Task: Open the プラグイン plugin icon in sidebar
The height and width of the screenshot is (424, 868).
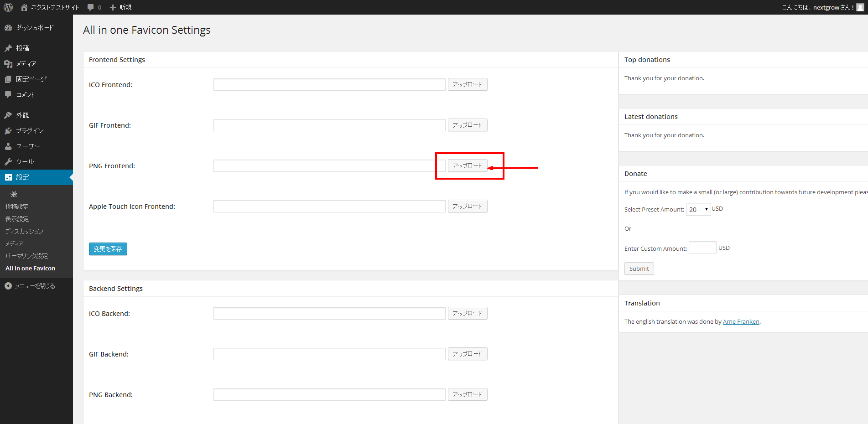Action: 8,131
